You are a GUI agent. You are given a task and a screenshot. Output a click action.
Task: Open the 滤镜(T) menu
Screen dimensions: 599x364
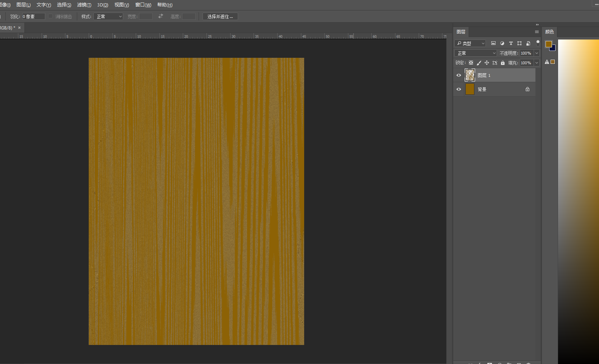(x=84, y=5)
